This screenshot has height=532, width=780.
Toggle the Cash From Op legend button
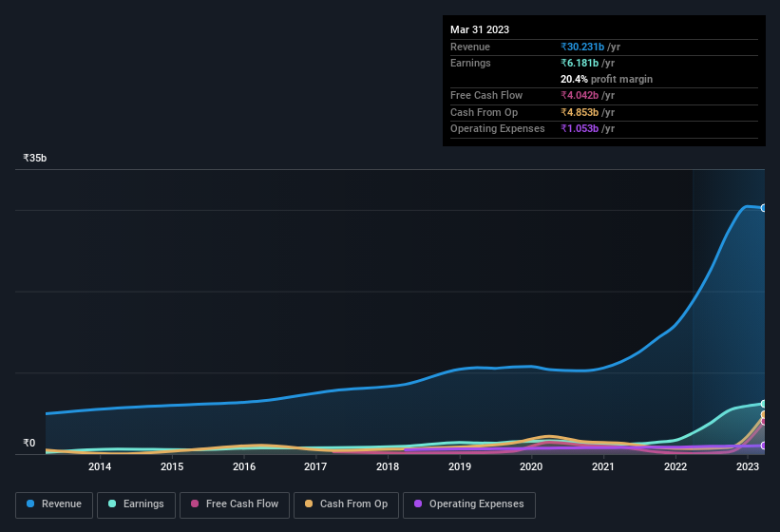point(346,504)
